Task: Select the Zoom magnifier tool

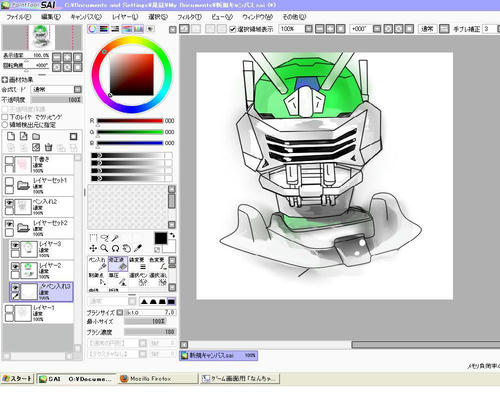Action: (104, 248)
